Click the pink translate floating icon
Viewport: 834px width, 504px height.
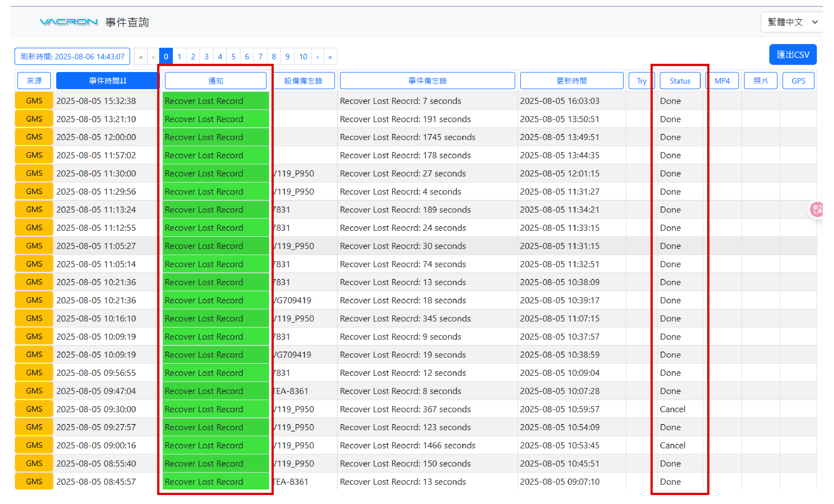(x=816, y=209)
